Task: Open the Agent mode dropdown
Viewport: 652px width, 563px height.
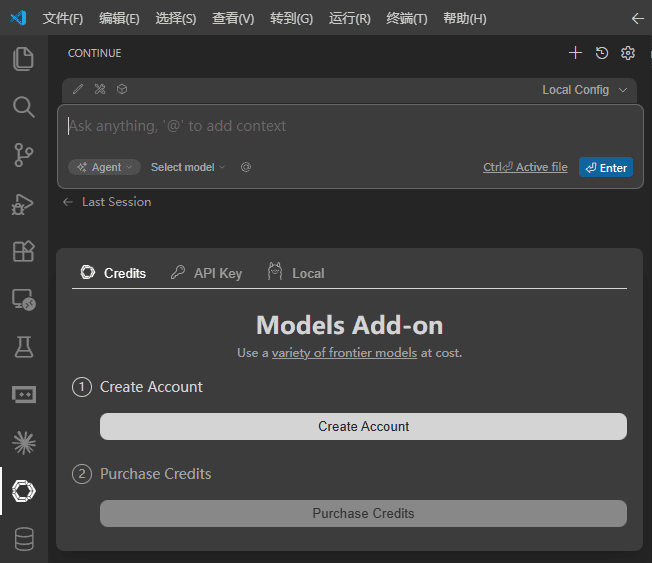Action: point(104,167)
